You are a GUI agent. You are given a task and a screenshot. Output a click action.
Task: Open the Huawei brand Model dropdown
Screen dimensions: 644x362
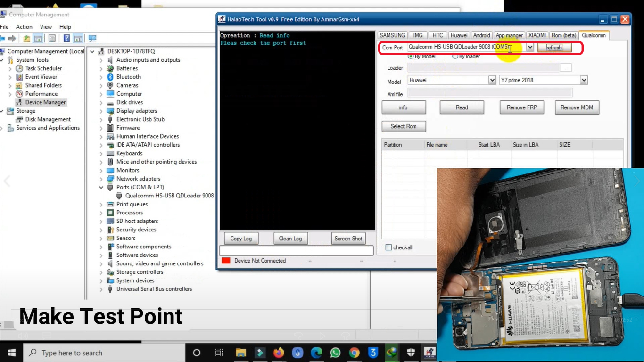tap(492, 80)
